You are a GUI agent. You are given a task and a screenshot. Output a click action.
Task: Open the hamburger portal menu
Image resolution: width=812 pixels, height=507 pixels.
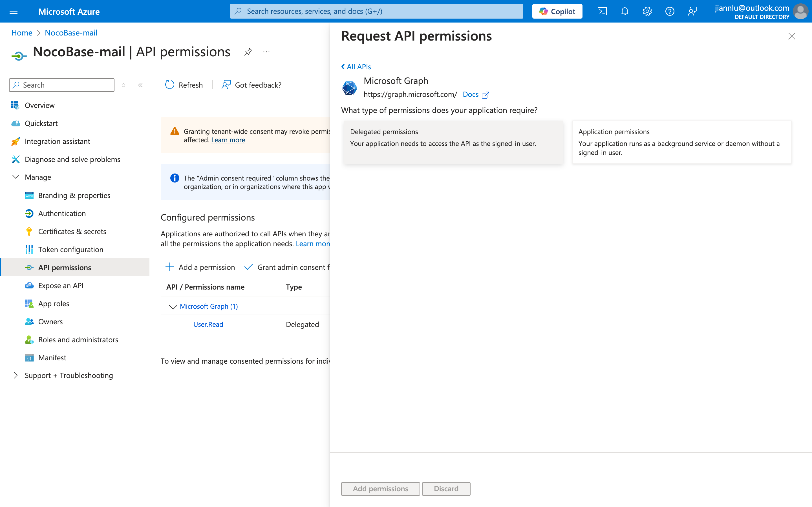14,11
